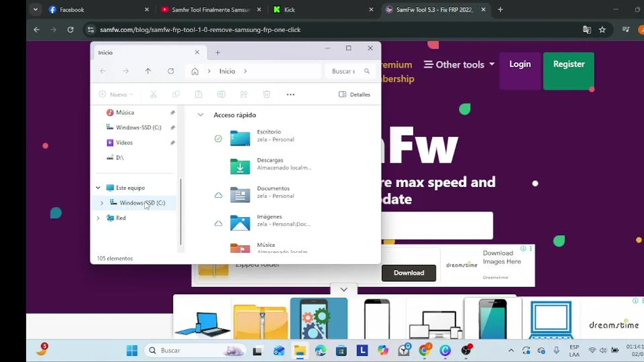The height and width of the screenshot is (362, 644).
Task: Open the Documentos folder in quick access
Action: pos(262,192)
